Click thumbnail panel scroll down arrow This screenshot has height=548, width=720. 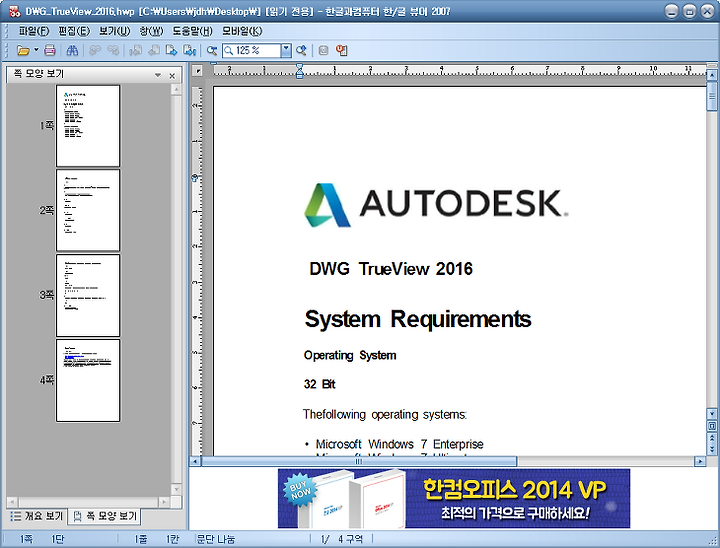176,490
